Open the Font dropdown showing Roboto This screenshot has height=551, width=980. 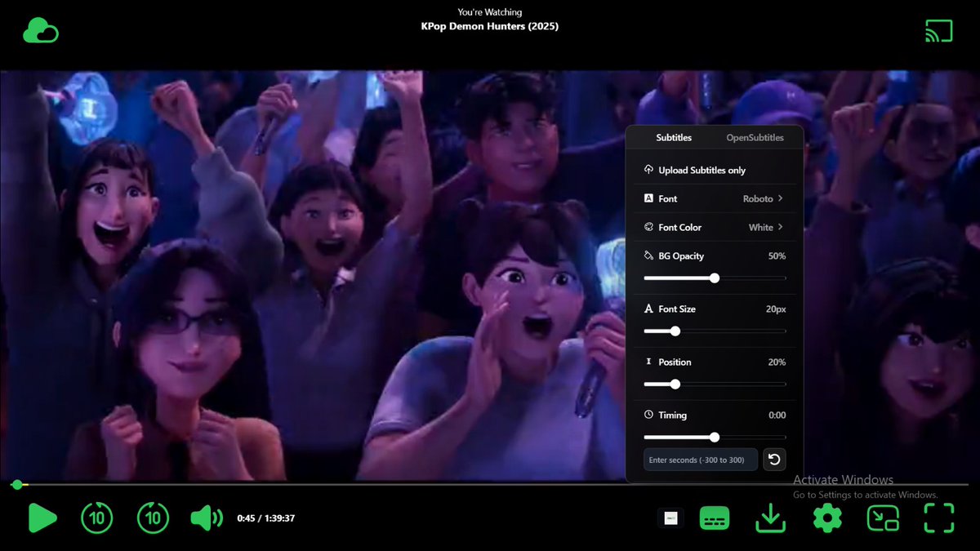(715, 198)
